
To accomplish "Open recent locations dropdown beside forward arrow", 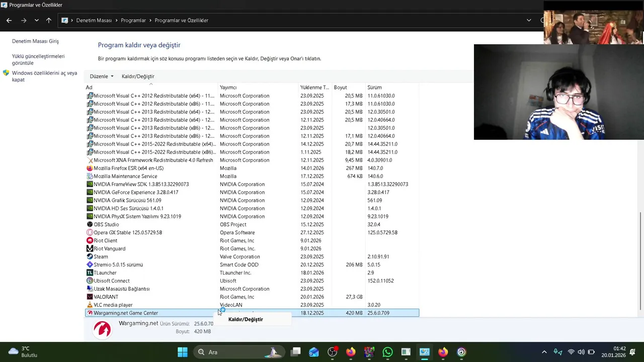I will pos(36,20).
